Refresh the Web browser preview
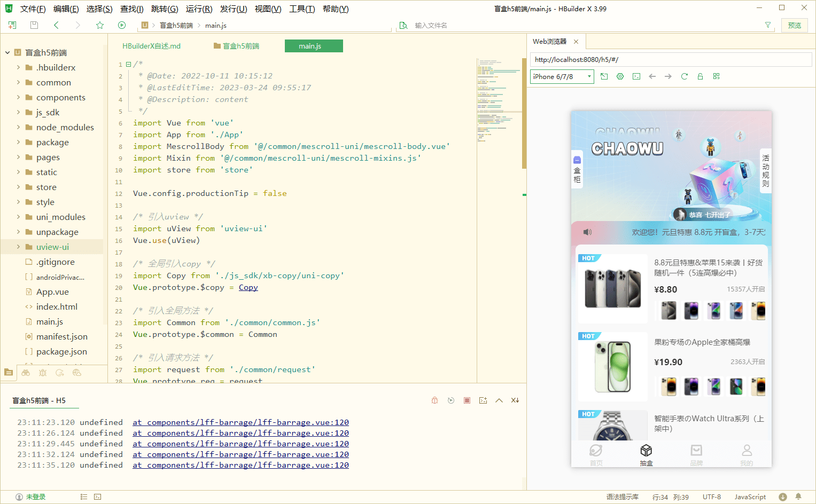Viewport: 816px width, 504px height. point(684,76)
